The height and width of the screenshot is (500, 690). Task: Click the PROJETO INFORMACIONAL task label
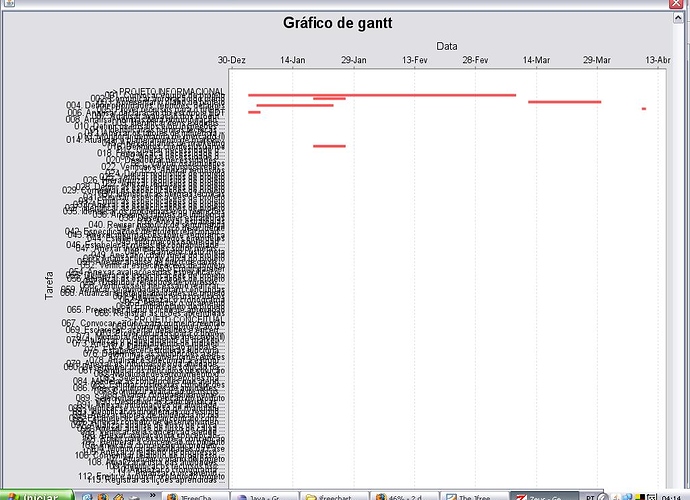point(172,92)
